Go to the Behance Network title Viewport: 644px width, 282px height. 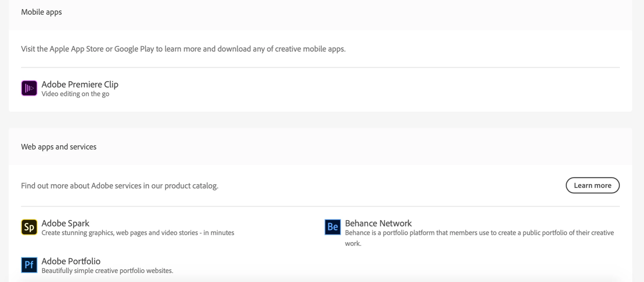pos(378,223)
